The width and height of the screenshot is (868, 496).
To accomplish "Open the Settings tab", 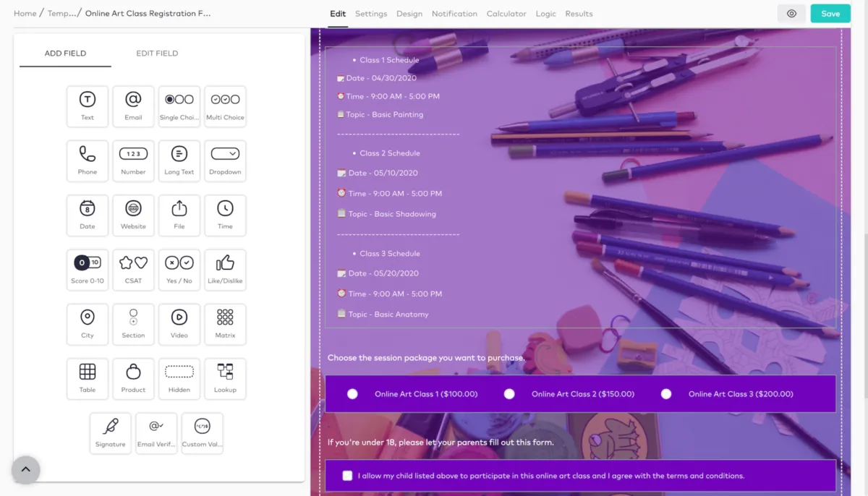I will point(371,14).
